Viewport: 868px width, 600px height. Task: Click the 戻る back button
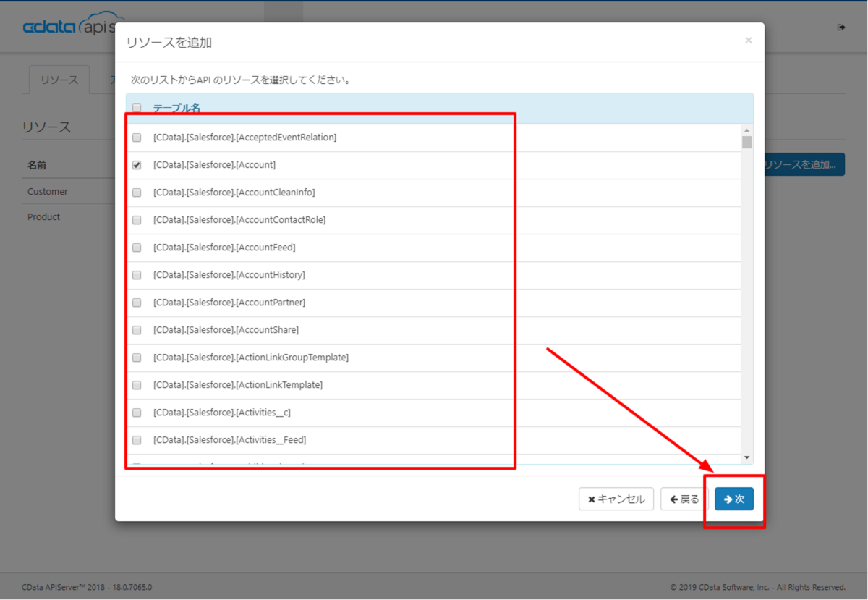click(x=684, y=499)
